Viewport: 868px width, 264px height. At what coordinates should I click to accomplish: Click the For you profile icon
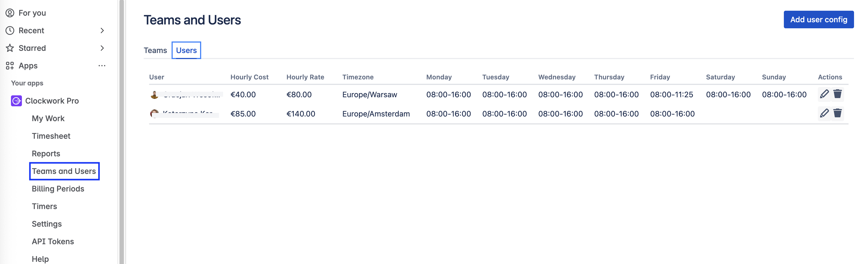pyautogui.click(x=10, y=13)
